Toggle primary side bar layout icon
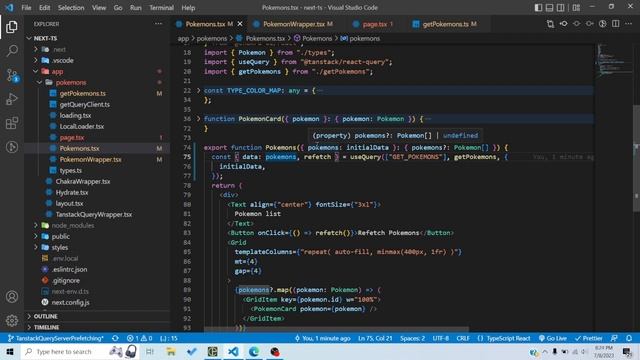 538,7
